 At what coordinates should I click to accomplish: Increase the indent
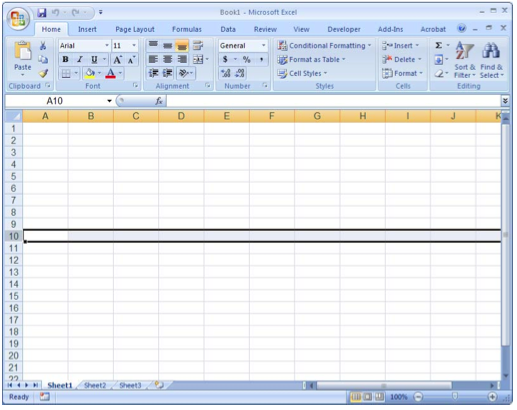pos(167,73)
